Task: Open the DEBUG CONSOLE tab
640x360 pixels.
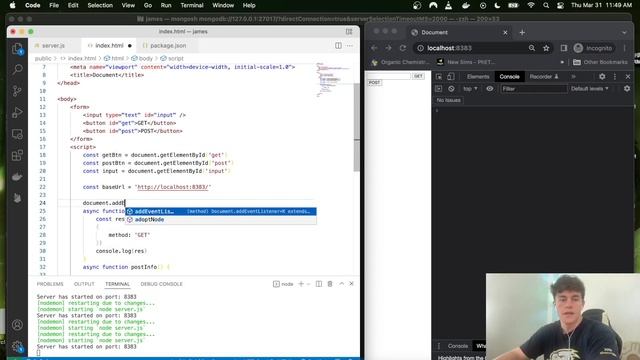Action: 161,284
